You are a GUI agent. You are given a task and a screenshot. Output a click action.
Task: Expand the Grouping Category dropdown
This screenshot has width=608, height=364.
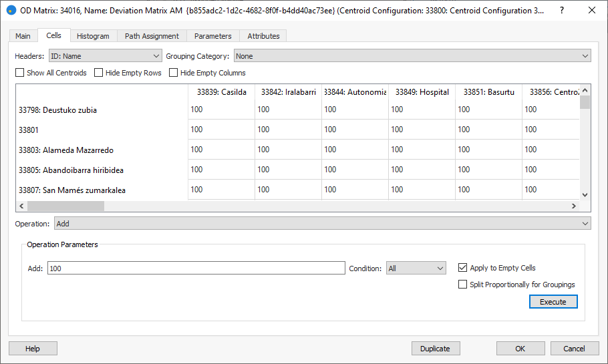412,56
